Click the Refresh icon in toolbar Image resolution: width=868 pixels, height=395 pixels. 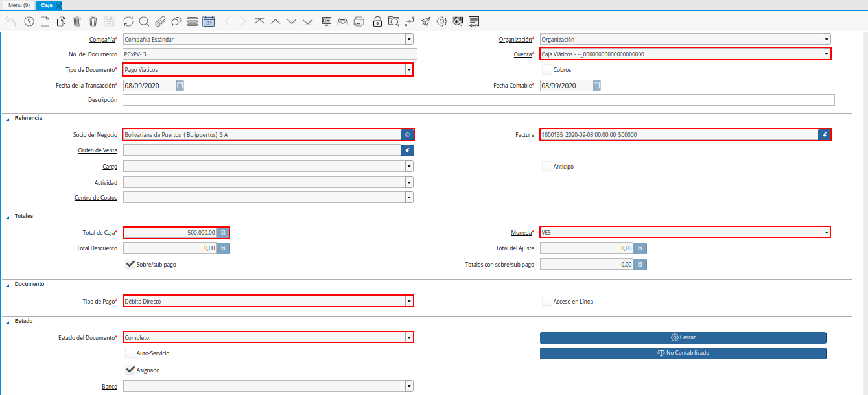128,21
